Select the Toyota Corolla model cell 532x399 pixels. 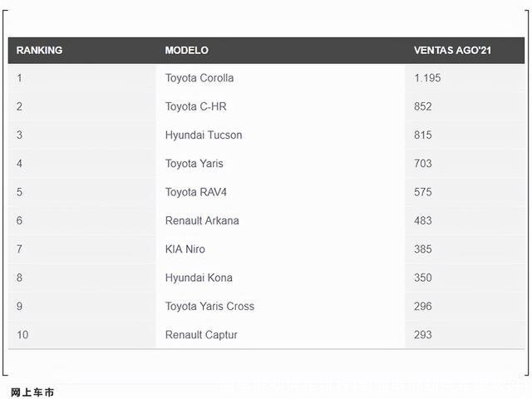click(x=199, y=78)
